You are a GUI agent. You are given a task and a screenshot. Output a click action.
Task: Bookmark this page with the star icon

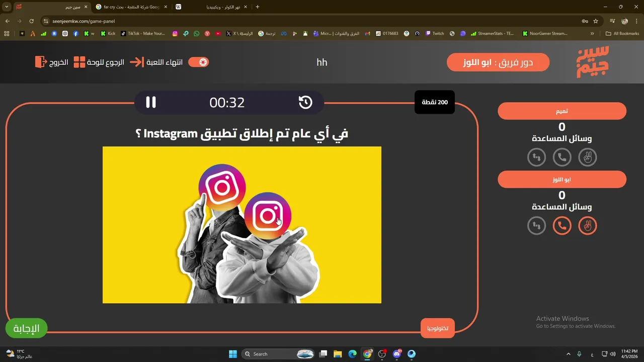pyautogui.click(x=596, y=21)
